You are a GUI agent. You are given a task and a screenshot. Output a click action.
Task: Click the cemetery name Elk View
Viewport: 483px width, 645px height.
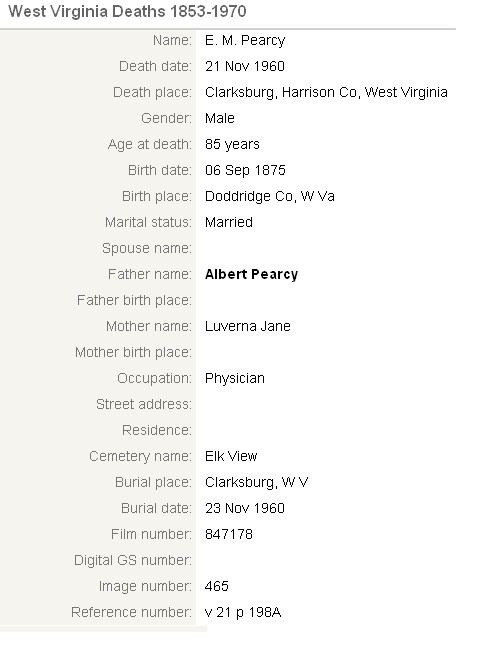(231, 456)
